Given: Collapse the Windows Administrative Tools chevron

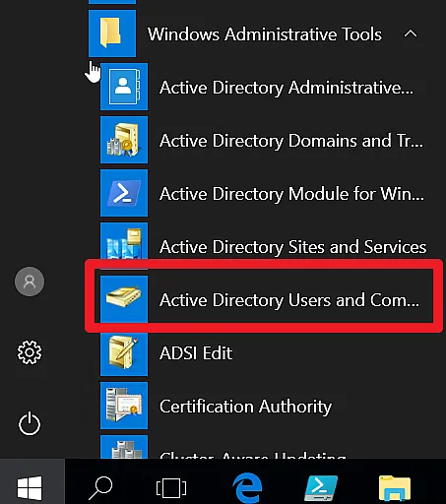Looking at the screenshot, I should click(411, 33).
